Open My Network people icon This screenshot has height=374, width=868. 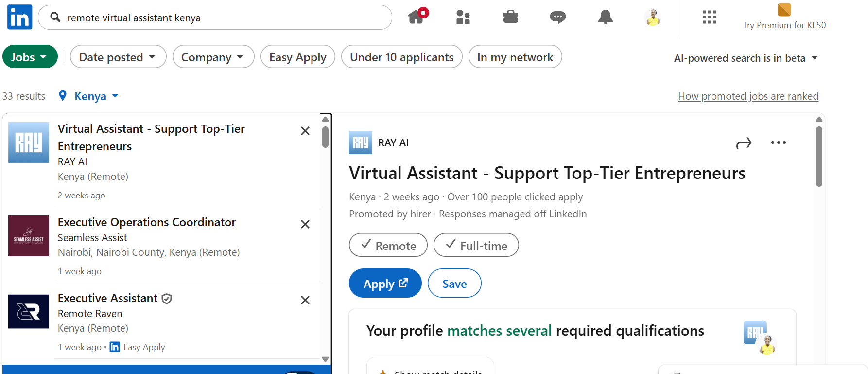click(463, 18)
